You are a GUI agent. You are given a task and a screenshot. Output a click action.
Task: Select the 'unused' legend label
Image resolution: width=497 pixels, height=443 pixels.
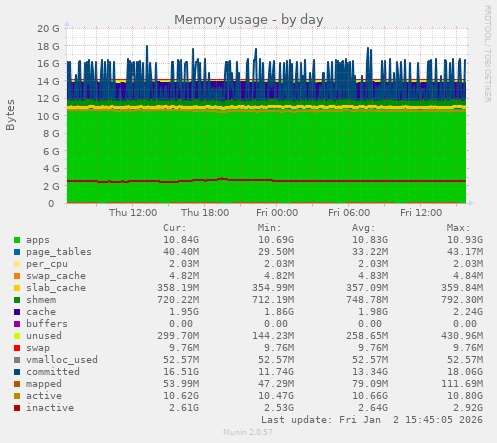[44, 336]
